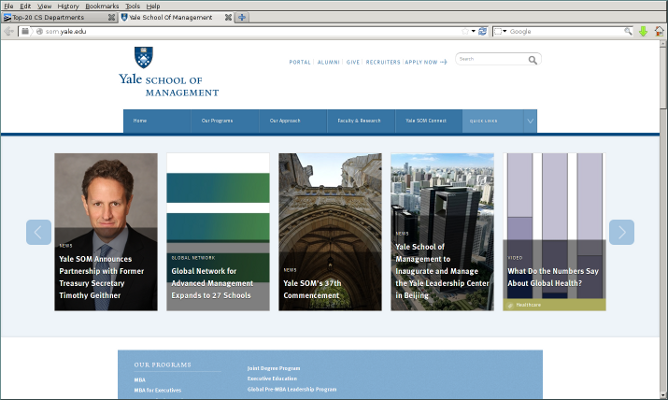Open What Do the Numbers Say video card
The width and height of the screenshot is (668, 400).
tap(554, 232)
